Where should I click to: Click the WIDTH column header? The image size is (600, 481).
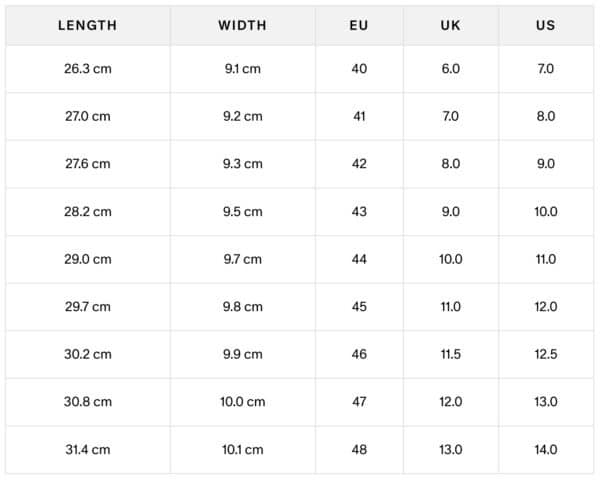click(x=242, y=25)
